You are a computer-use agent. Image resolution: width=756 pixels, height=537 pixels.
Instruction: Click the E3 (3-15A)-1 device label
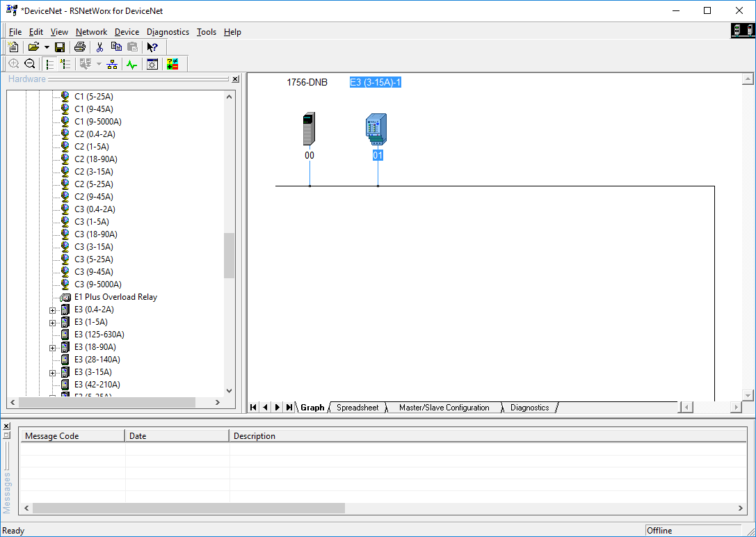[376, 83]
